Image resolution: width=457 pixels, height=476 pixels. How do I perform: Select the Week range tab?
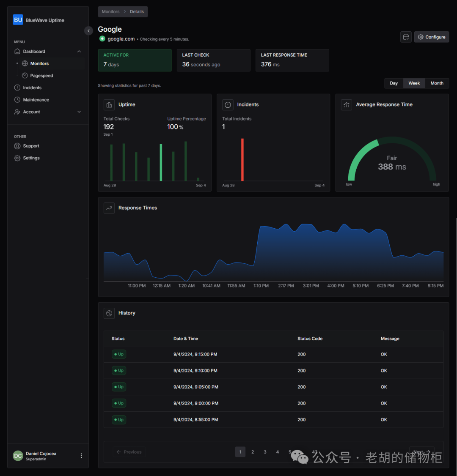click(x=414, y=83)
